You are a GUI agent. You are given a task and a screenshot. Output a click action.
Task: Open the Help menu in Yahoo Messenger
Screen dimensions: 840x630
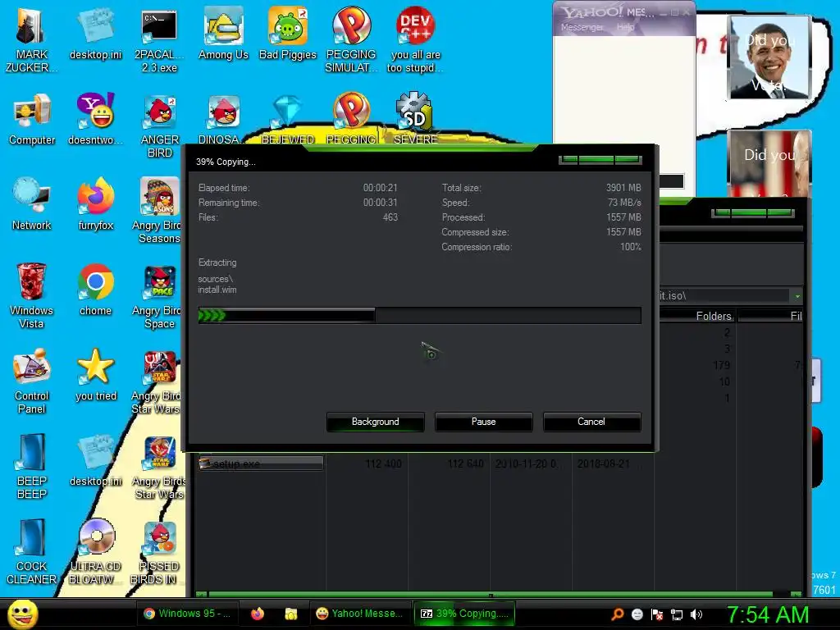625,27
